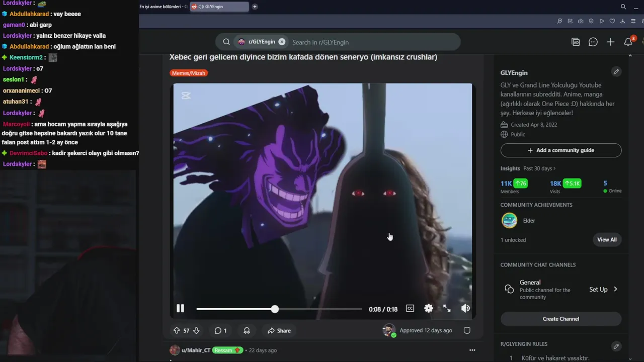644x362 pixels.
Task: Pause the Reddit video
Action: coord(180,308)
